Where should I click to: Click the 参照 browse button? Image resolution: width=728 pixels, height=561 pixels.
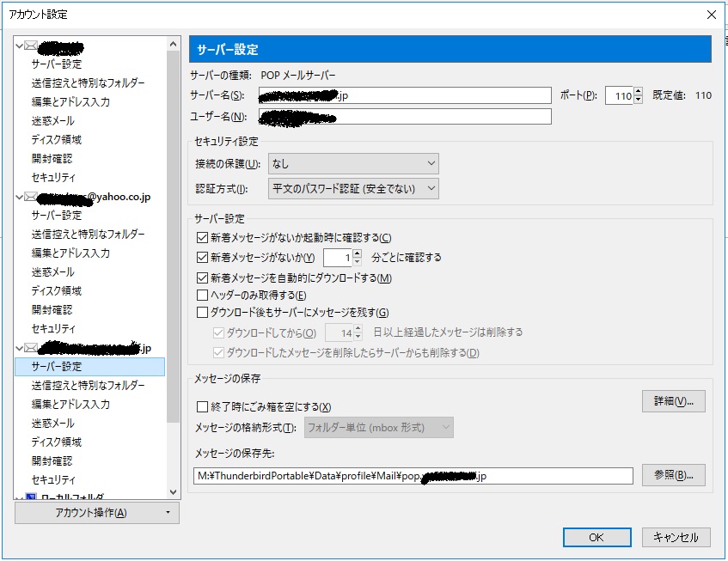point(673,475)
